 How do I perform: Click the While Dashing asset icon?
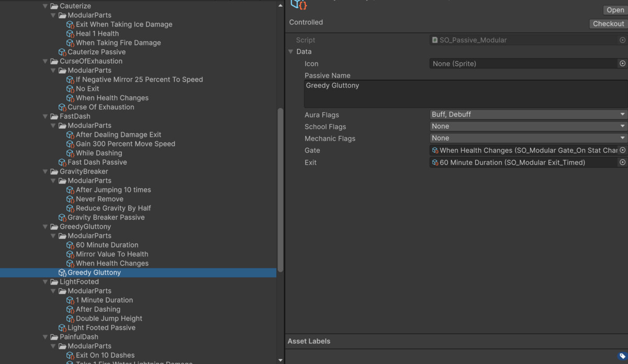(70, 153)
